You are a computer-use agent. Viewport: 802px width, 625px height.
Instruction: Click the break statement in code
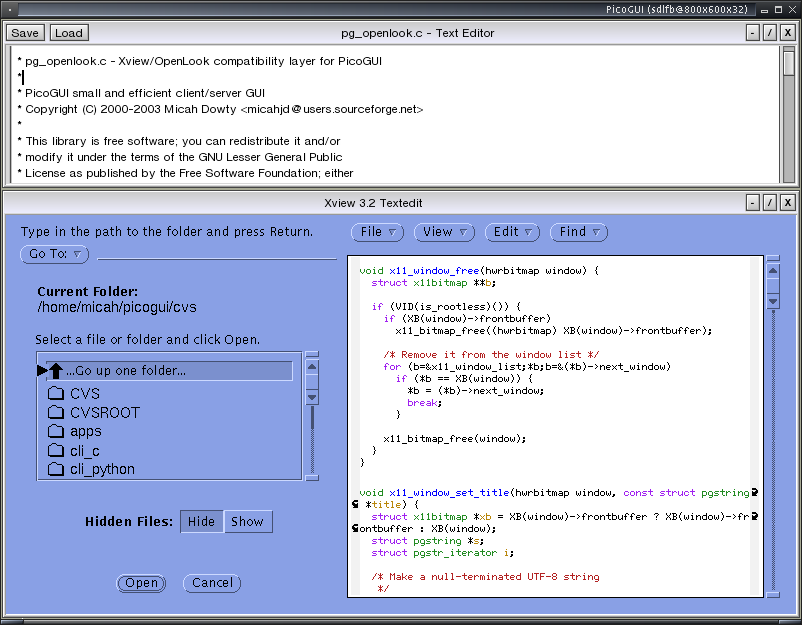pos(422,403)
